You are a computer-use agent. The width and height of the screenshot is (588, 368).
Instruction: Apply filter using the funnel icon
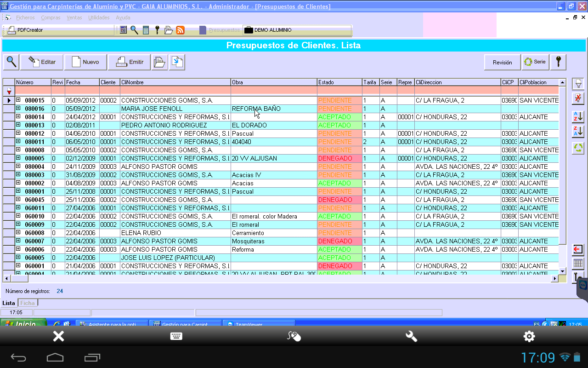578,83
